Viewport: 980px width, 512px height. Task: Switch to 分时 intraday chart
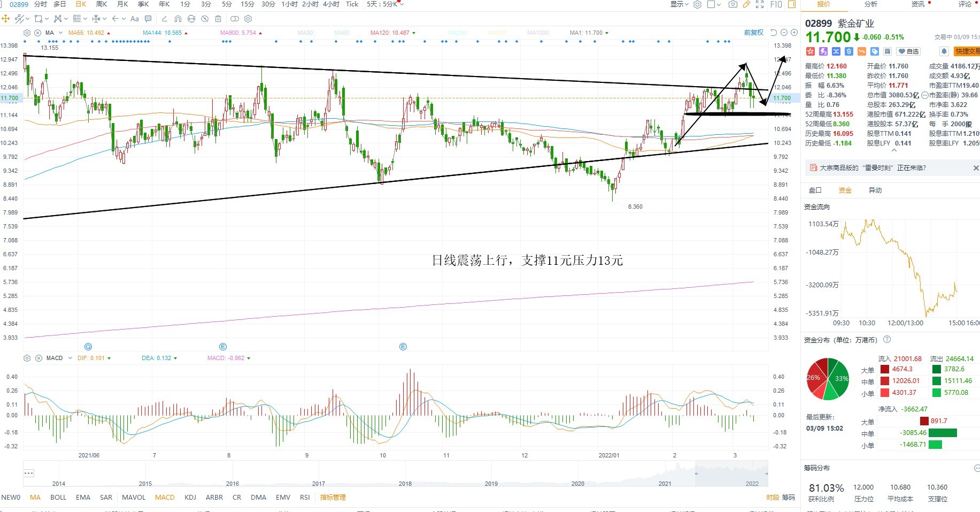(x=41, y=4)
